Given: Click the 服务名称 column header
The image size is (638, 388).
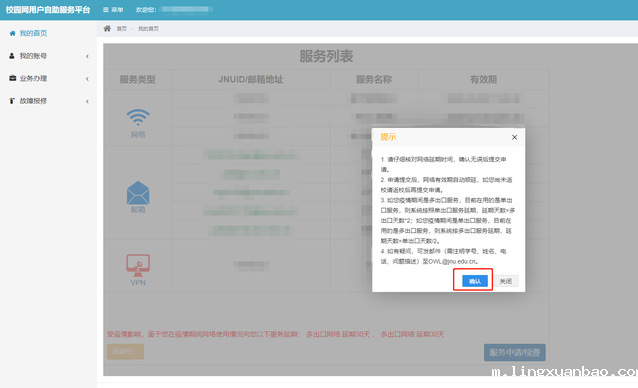Looking at the screenshot, I should (374, 79).
